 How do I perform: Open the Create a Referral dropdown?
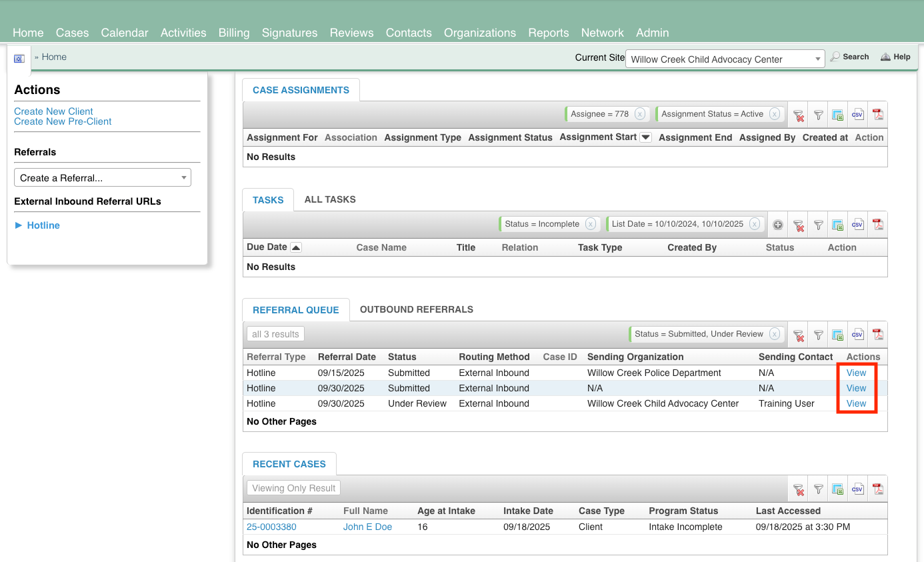pyautogui.click(x=103, y=178)
